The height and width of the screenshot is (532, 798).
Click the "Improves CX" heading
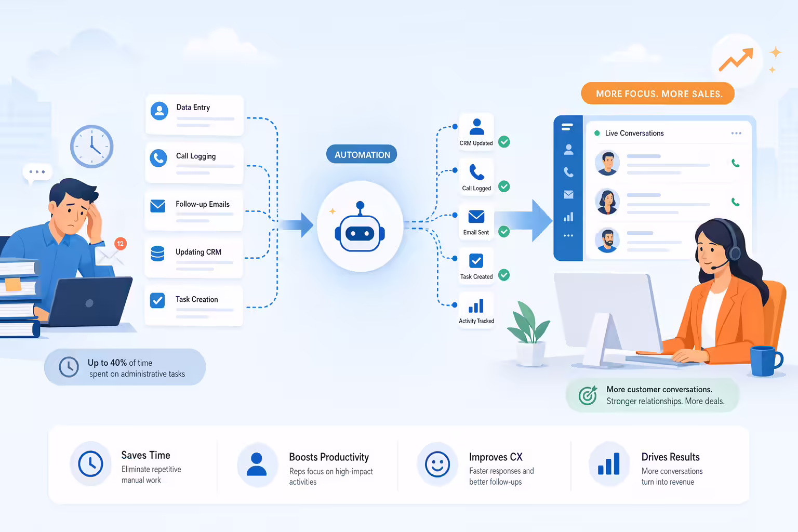point(496,457)
